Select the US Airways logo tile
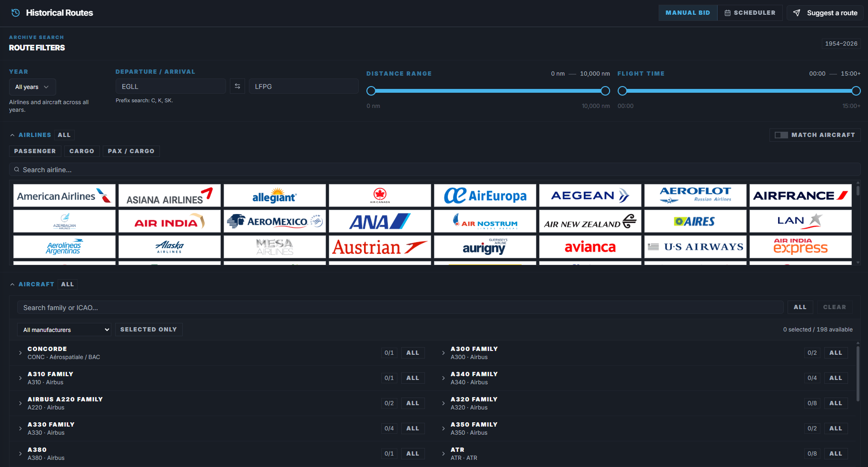The height and width of the screenshot is (467, 868). (x=696, y=247)
